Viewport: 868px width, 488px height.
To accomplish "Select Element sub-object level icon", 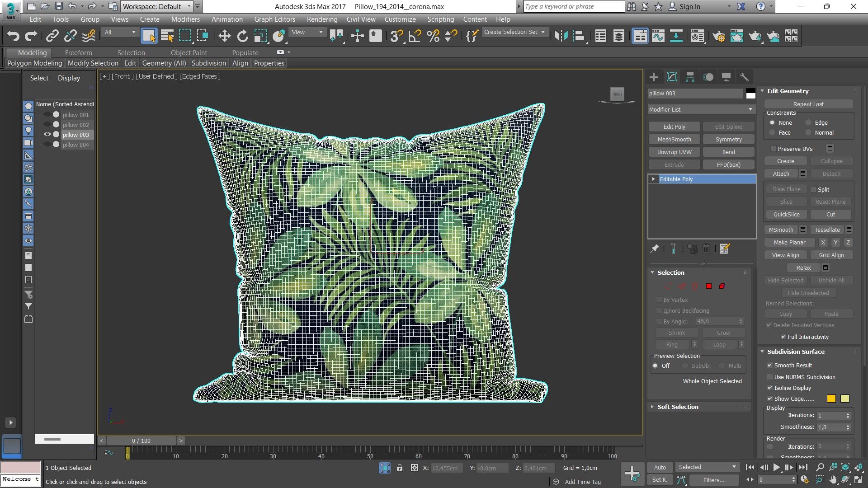I will (x=722, y=286).
